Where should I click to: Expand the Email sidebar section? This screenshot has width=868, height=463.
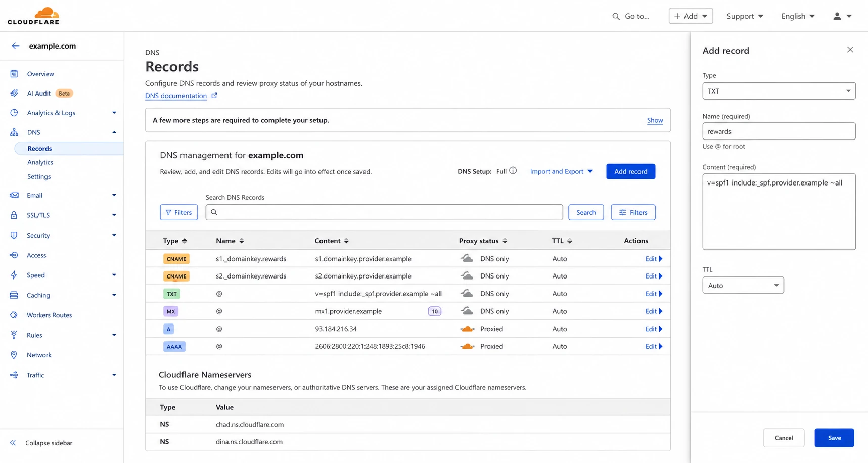(x=114, y=195)
